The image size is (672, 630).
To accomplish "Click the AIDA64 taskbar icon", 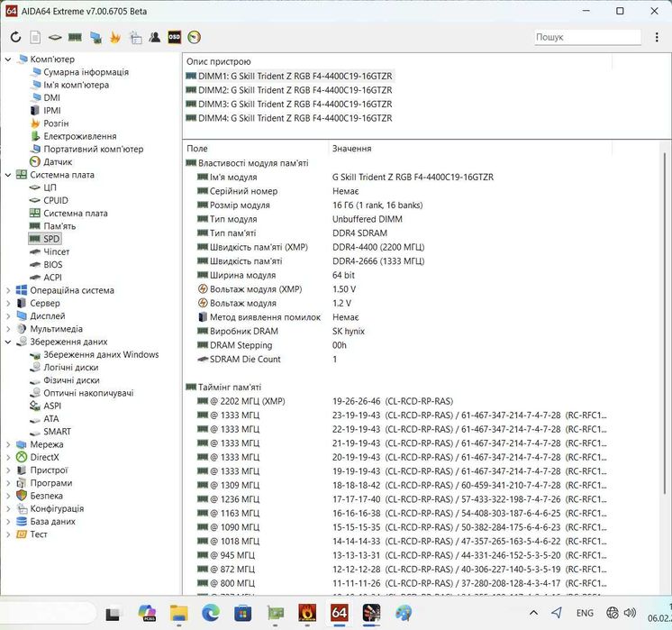I will pos(339,613).
